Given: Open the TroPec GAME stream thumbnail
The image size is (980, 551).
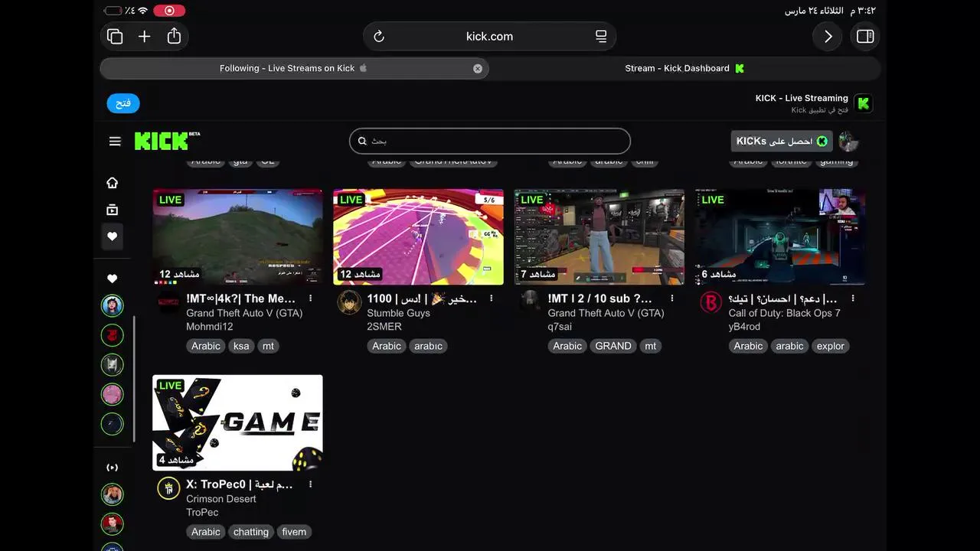Looking at the screenshot, I should pyautogui.click(x=237, y=422).
